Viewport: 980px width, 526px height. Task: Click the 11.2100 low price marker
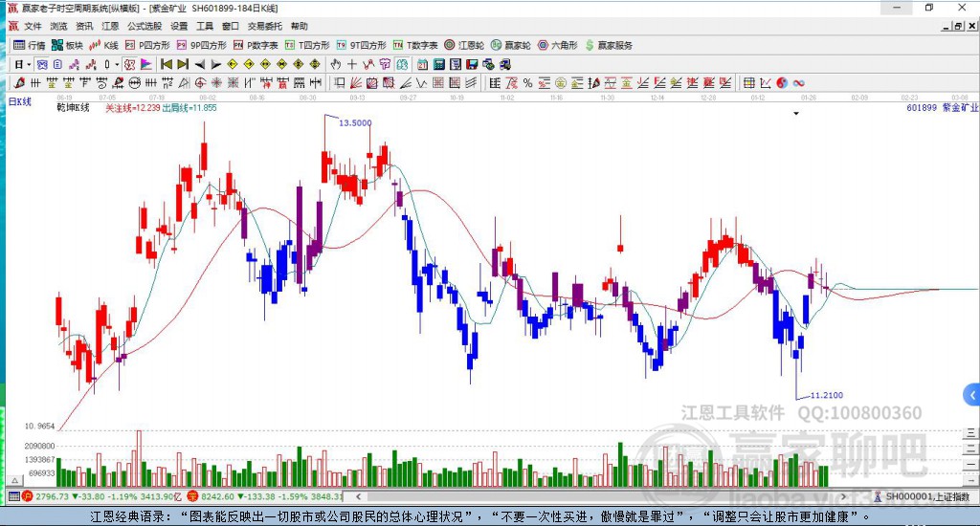pyautogui.click(x=826, y=395)
